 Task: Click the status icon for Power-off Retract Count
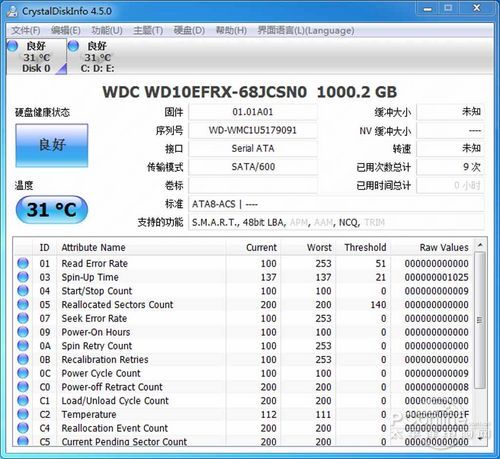tap(23, 386)
